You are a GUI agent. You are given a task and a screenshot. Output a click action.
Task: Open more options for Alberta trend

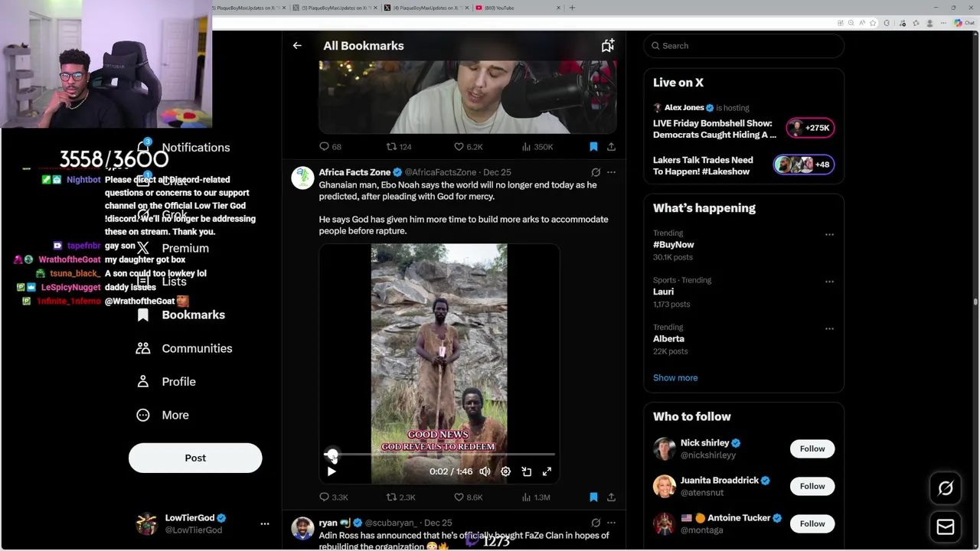[x=829, y=329]
